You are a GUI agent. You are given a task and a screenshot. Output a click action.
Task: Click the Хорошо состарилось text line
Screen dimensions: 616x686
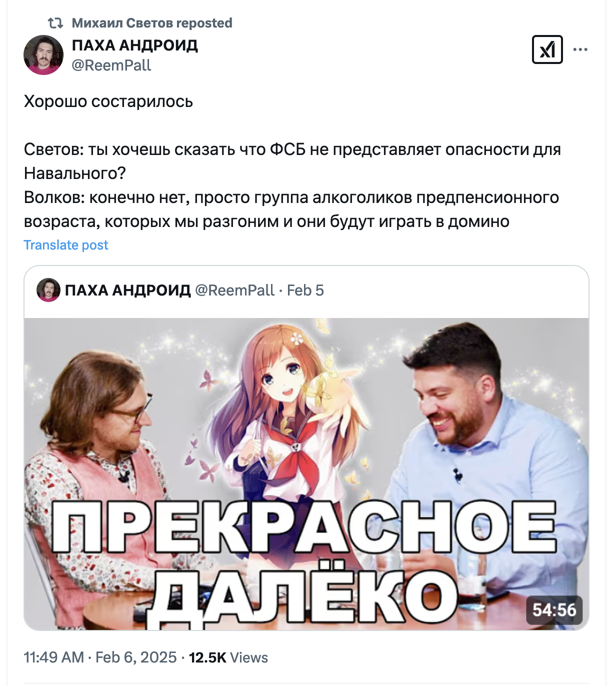(x=108, y=101)
